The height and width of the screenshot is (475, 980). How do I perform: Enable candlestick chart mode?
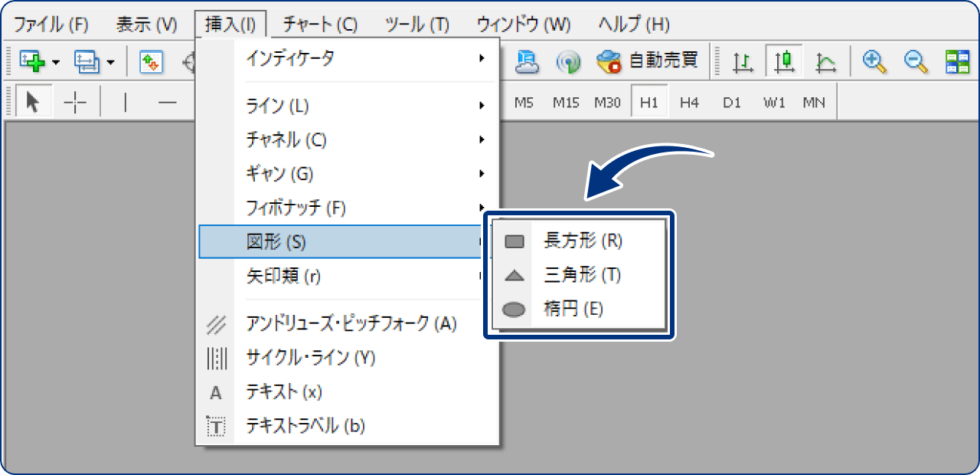(783, 61)
